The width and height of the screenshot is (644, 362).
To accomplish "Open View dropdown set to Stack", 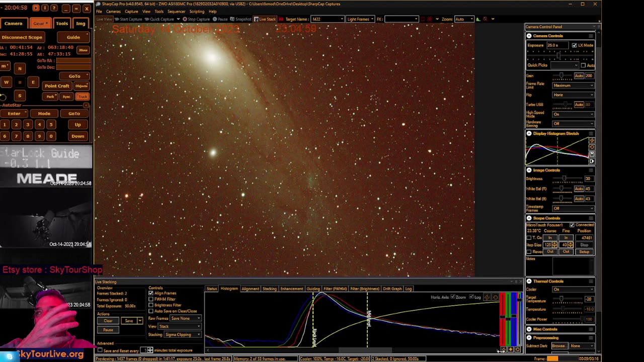I will coord(180,326).
